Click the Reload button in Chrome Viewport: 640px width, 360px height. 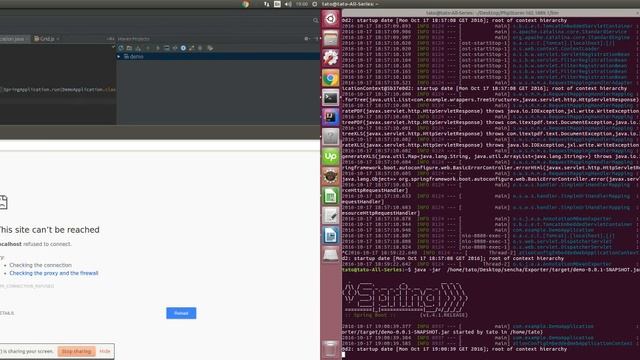tap(181, 313)
